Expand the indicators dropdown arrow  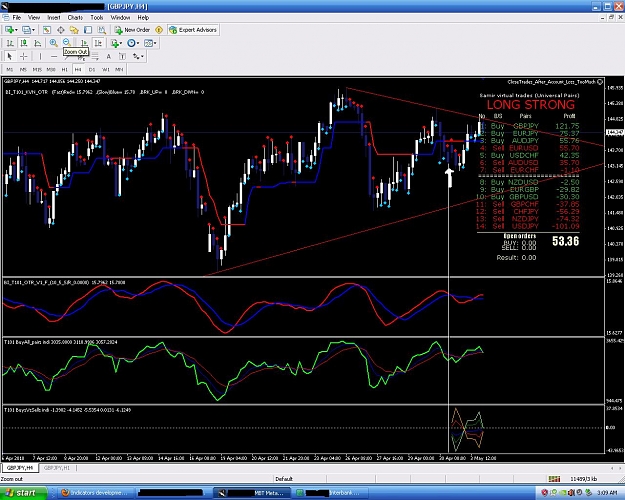click(x=121, y=43)
